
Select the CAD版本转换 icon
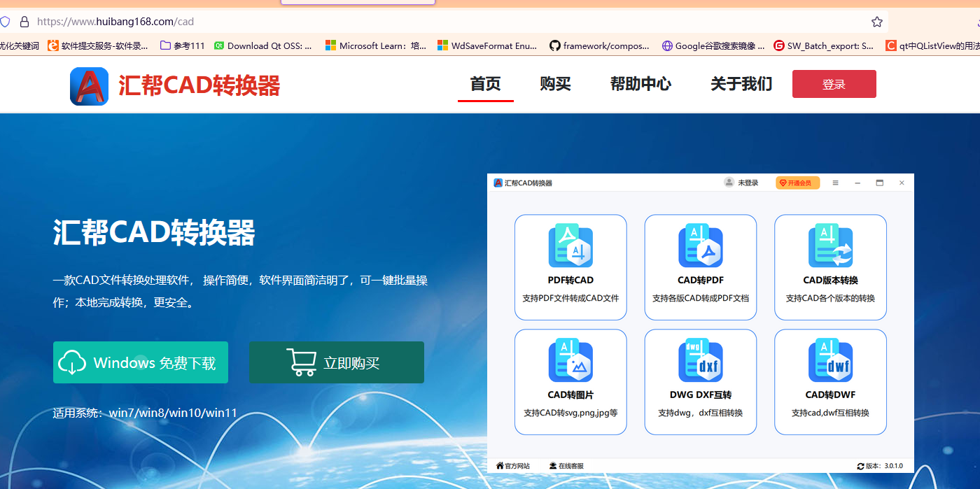[x=830, y=246]
